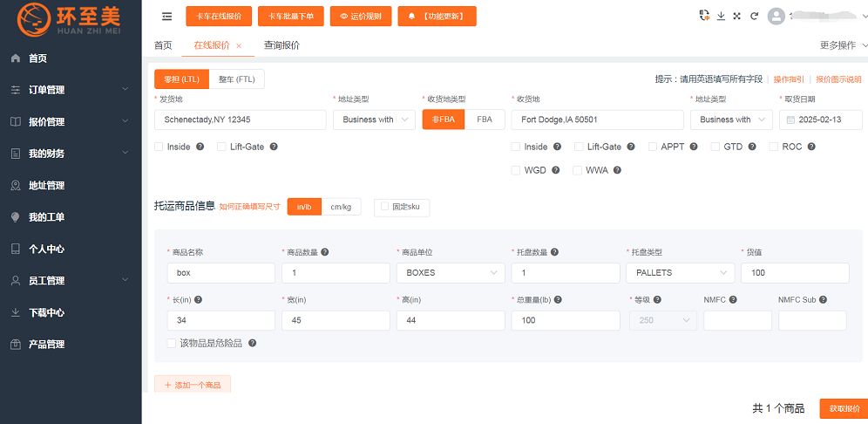Tick the 该物品是危险品 checkbox
The image size is (868, 424).
tap(172, 343)
